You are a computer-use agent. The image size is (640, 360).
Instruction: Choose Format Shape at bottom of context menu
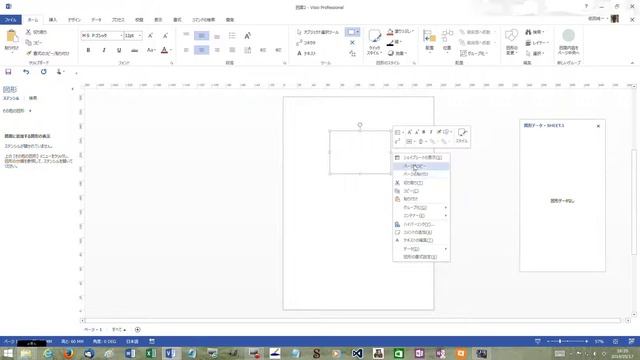(x=421, y=257)
